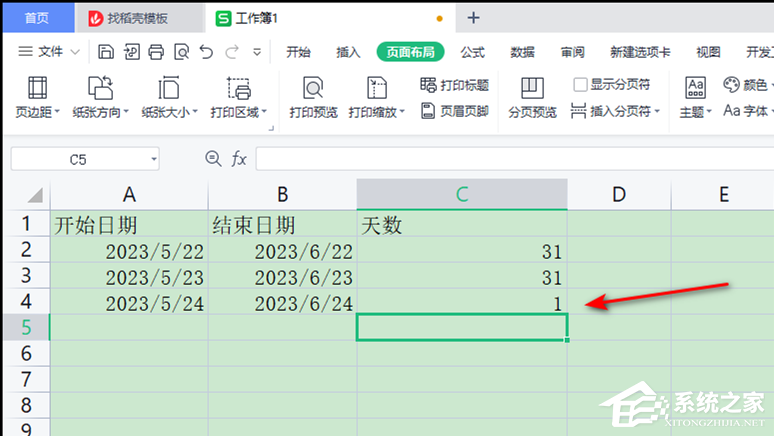The width and height of the screenshot is (774, 436).
Task: Click the Save As export icon
Action: (x=131, y=52)
